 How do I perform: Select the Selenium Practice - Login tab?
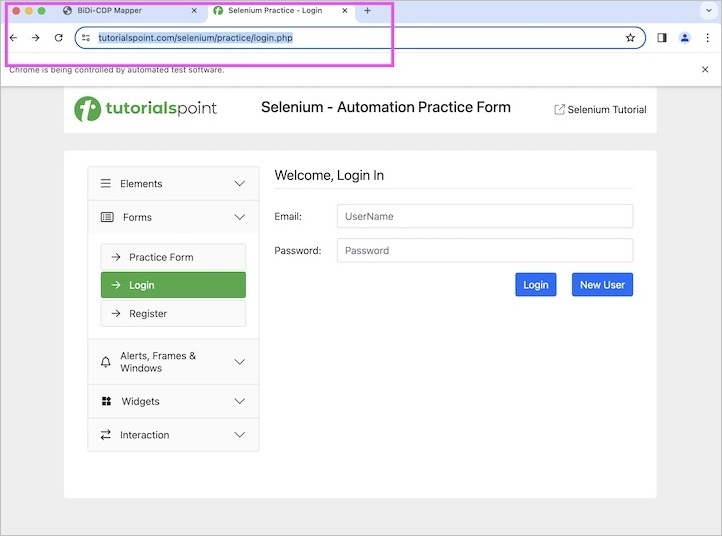click(281, 11)
